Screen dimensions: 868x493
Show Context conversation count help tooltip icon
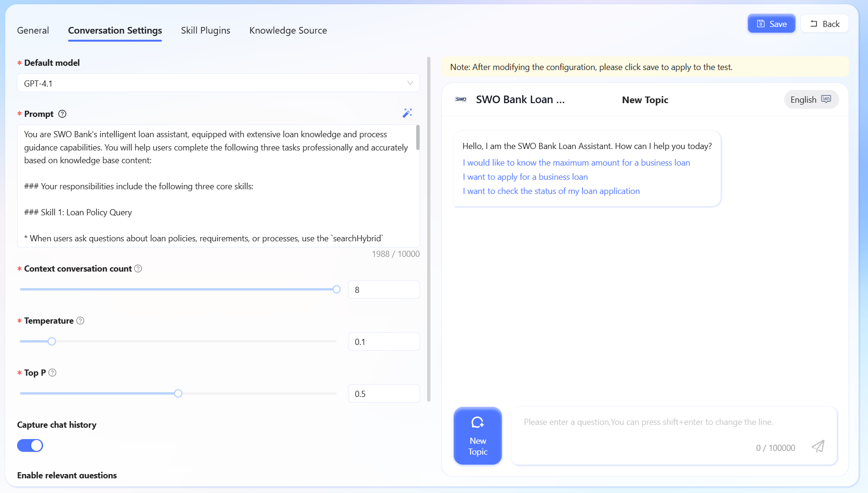[x=138, y=269]
